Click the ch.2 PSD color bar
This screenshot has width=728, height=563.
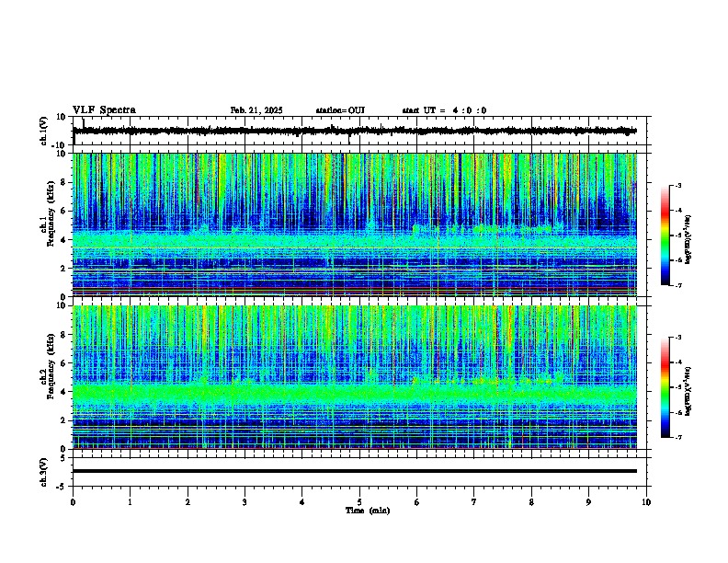[x=665, y=387]
